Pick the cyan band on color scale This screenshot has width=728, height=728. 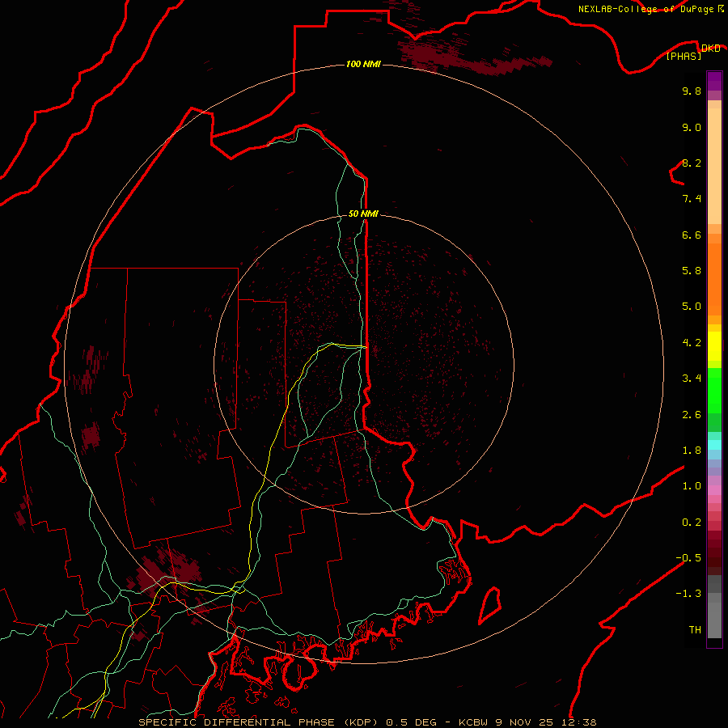click(714, 445)
